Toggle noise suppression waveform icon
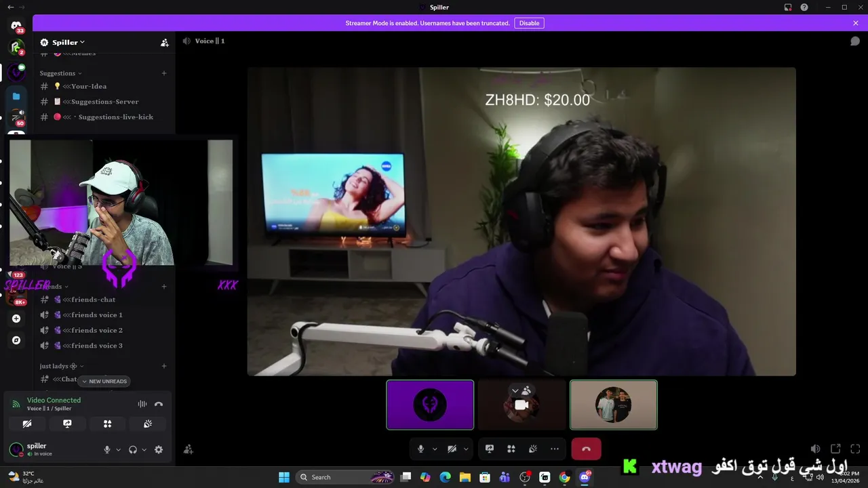This screenshot has height=488, width=868. (x=142, y=404)
